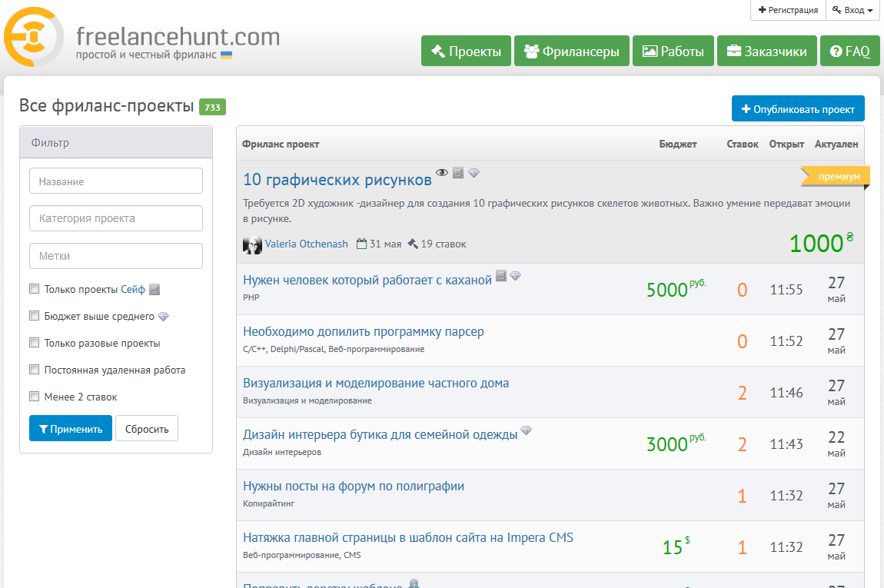The image size is (884, 588).
Task: Click the safe icon in Только проекты Сейф filter
Action: click(154, 290)
